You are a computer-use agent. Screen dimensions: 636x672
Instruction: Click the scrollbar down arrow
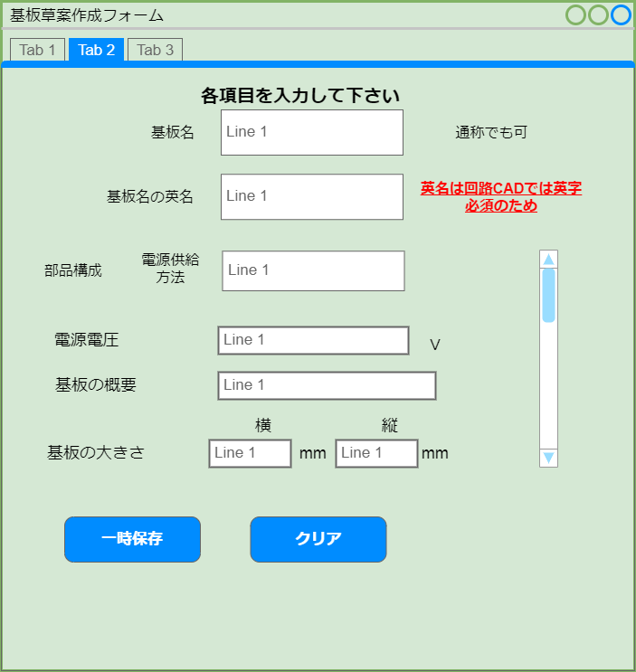(548, 458)
